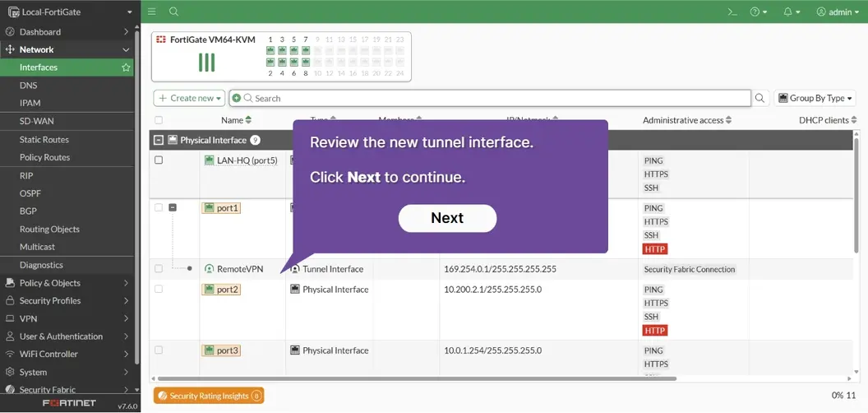Viewport: 868px width, 413px height.
Task: Open the Create new dropdown
Action: coord(189,98)
